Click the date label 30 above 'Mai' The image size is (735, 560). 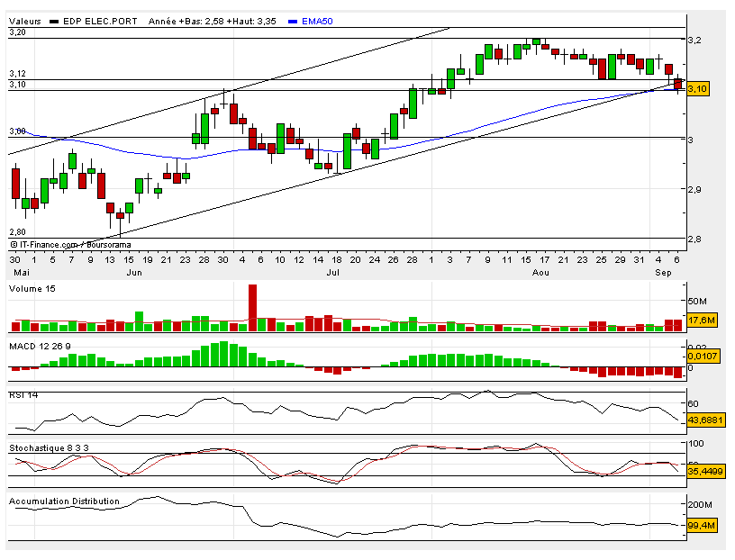pos(14,259)
